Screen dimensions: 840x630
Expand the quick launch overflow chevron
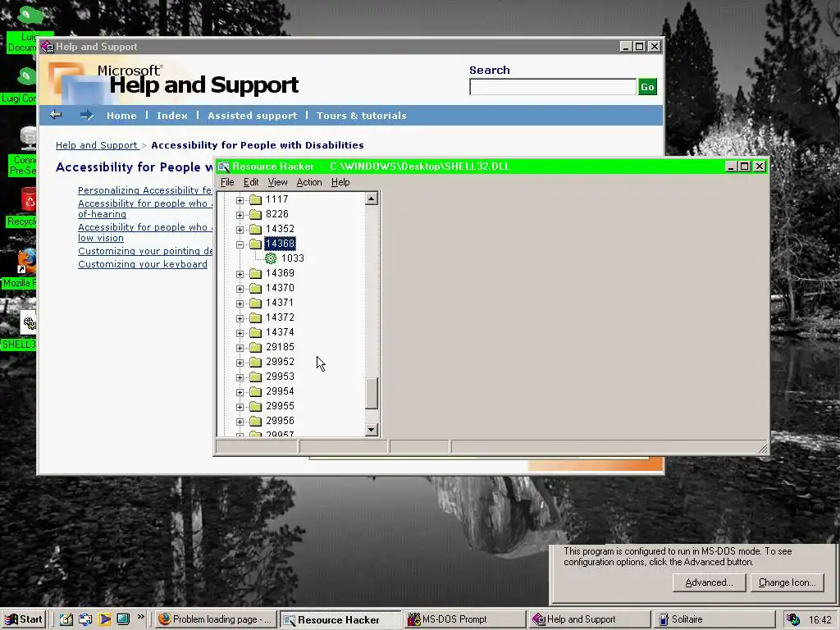[141, 617]
